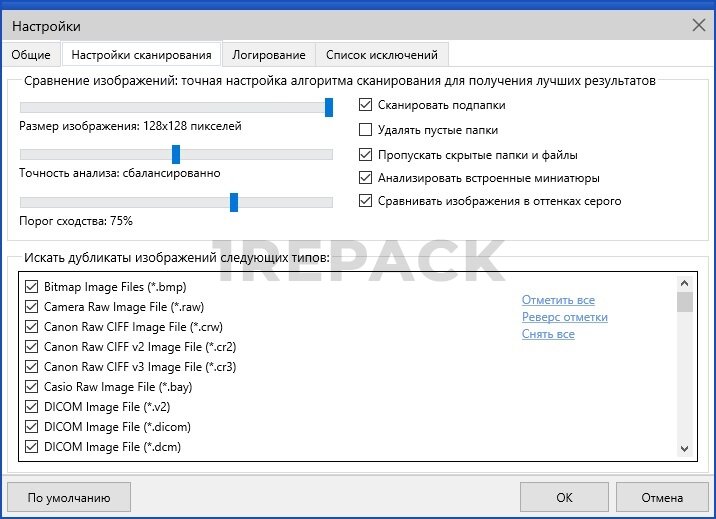Viewport: 716px width, 519px height.
Task: Click the file types list scroll-down arrow
Action: coord(685,449)
